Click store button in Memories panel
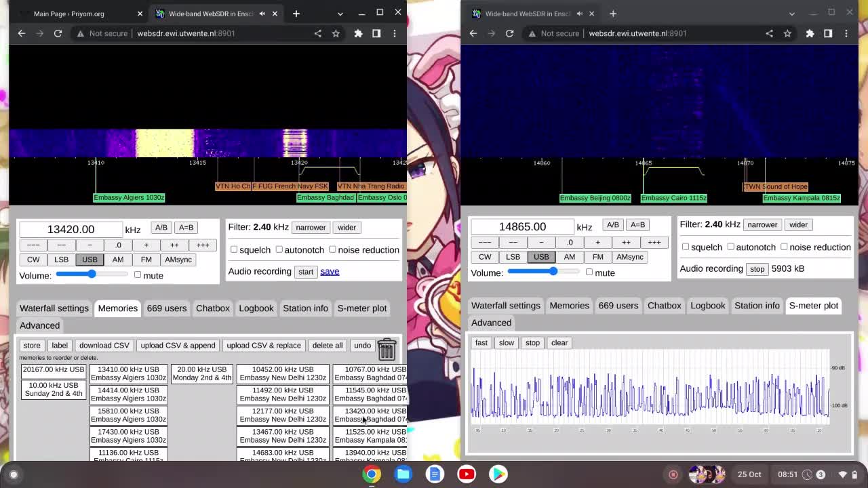Viewport: 868px width, 488px height. point(32,346)
